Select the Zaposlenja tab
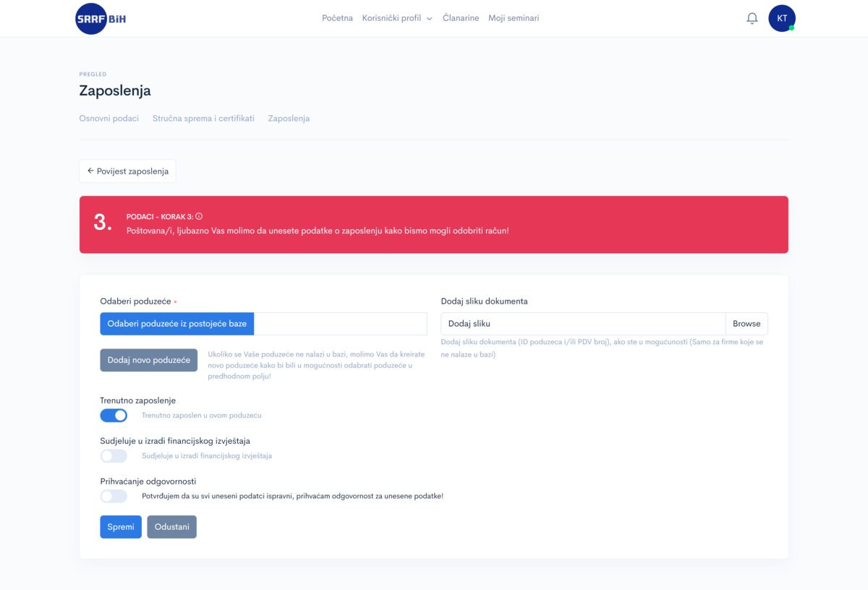868x590 pixels. point(289,118)
